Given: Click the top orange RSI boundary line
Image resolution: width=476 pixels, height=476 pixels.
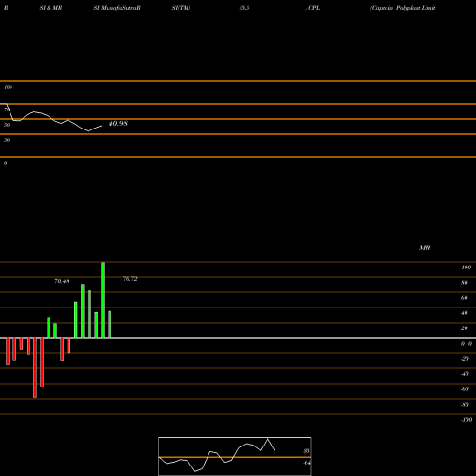Looking at the screenshot, I should tap(238, 81).
